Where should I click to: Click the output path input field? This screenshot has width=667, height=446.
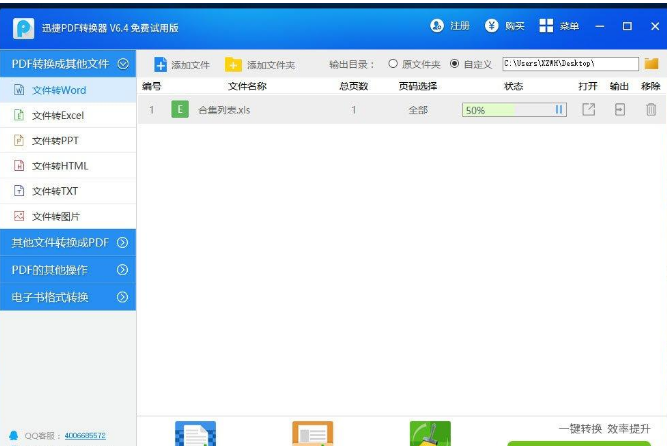point(569,64)
